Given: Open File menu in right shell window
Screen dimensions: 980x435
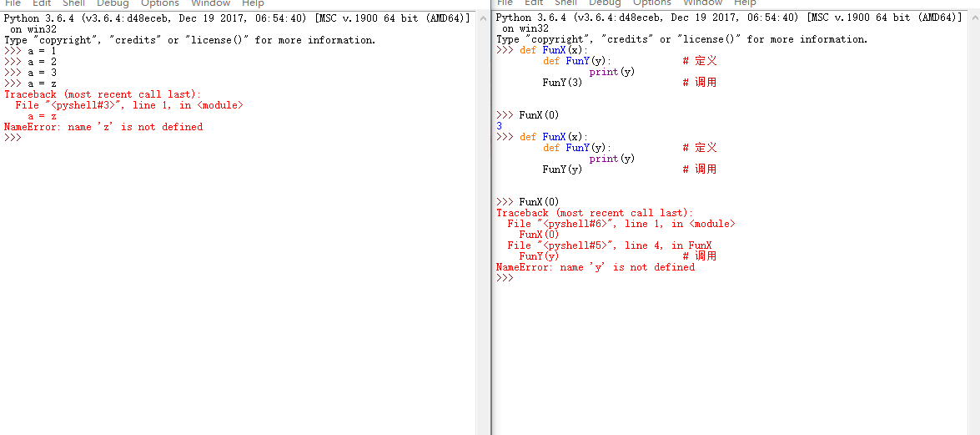Looking at the screenshot, I should 505,3.
